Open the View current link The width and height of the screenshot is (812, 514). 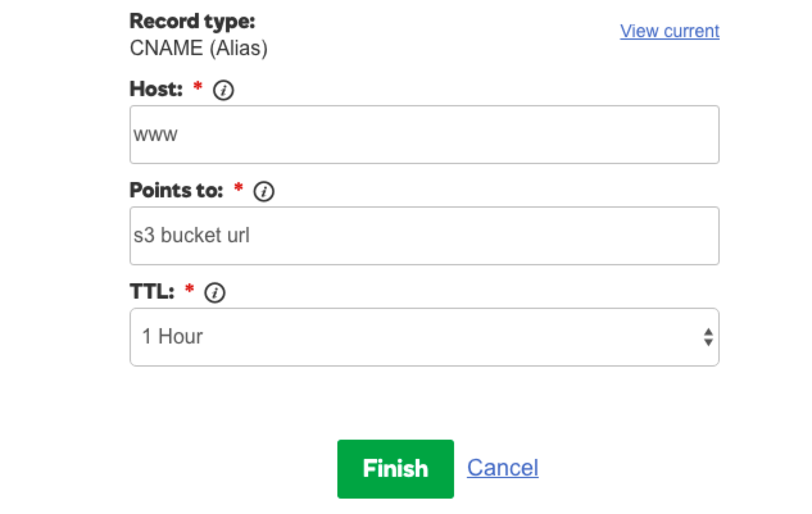click(x=670, y=31)
